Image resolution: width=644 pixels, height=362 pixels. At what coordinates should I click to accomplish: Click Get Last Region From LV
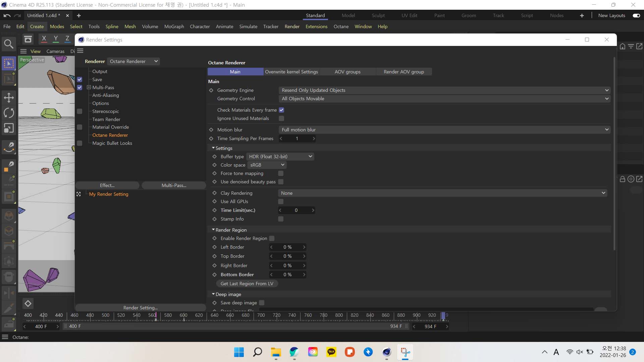[x=247, y=284]
